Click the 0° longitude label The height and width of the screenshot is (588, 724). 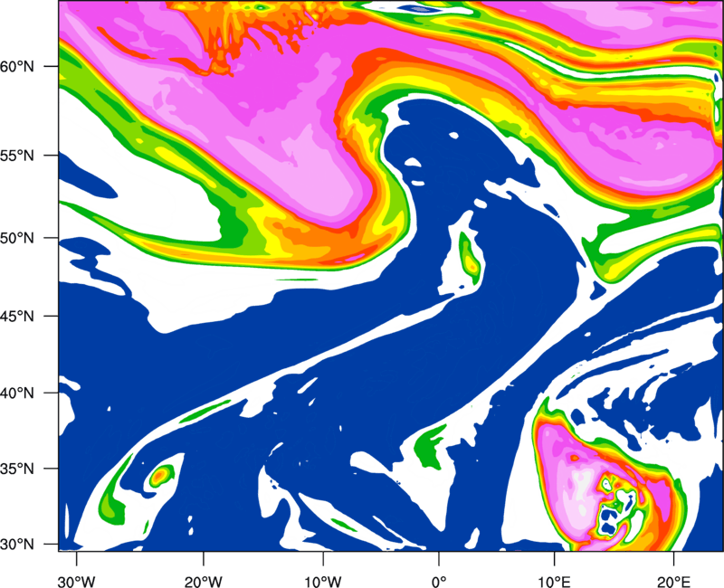click(x=439, y=581)
